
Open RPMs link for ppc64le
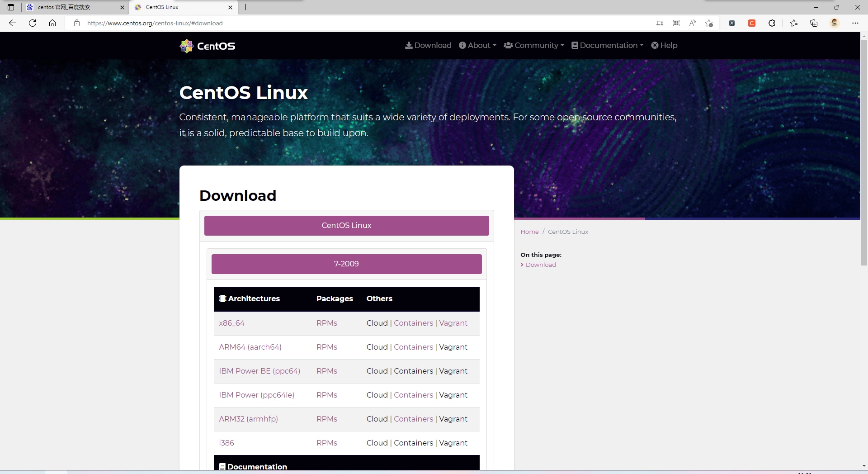[327, 395]
